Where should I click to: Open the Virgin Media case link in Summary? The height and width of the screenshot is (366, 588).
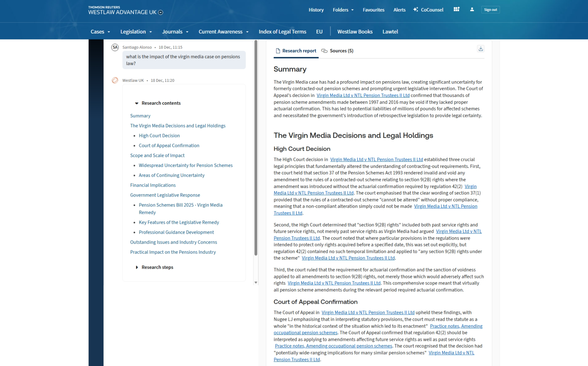pos(363,95)
